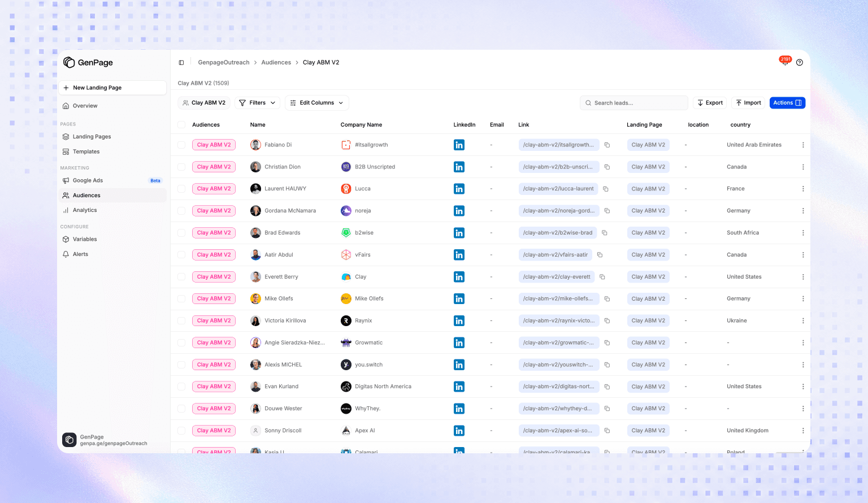The width and height of the screenshot is (868, 503).
Task: Check the Laurent HAUWY row checkbox
Action: point(181,189)
